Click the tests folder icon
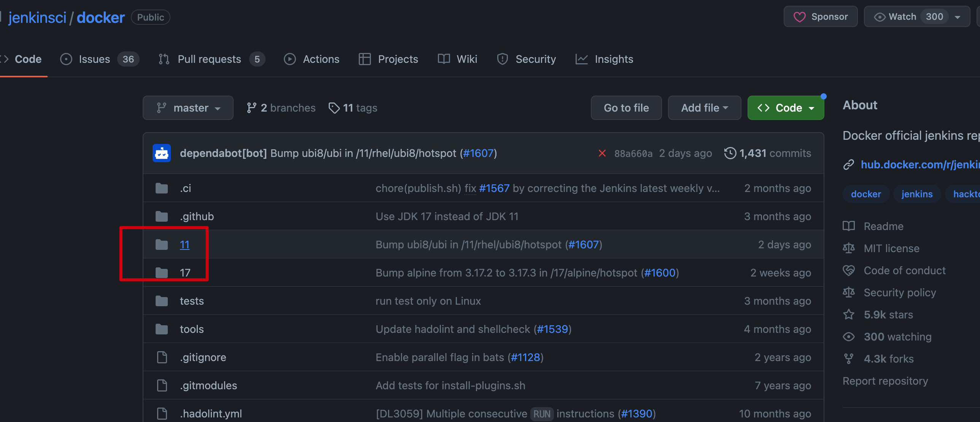This screenshot has width=980, height=422. [x=162, y=301]
